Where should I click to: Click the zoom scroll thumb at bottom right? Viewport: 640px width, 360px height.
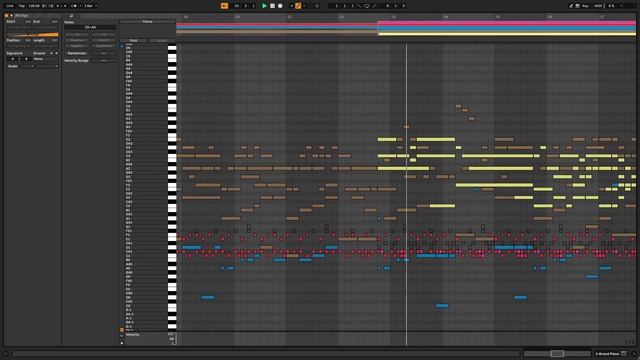pos(557,353)
